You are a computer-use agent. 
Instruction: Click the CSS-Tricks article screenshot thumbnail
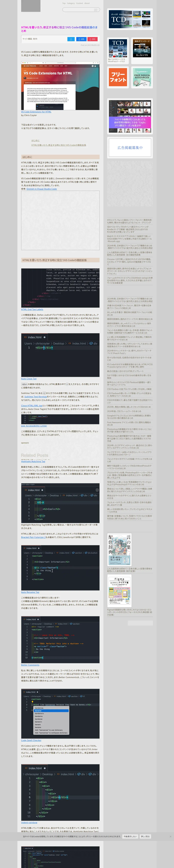click(60, 86)
